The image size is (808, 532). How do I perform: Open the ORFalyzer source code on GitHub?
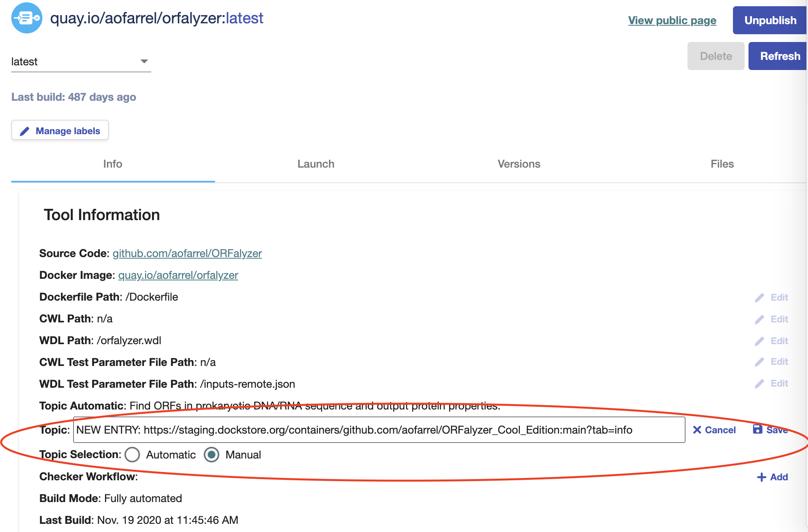pos(187,253)
